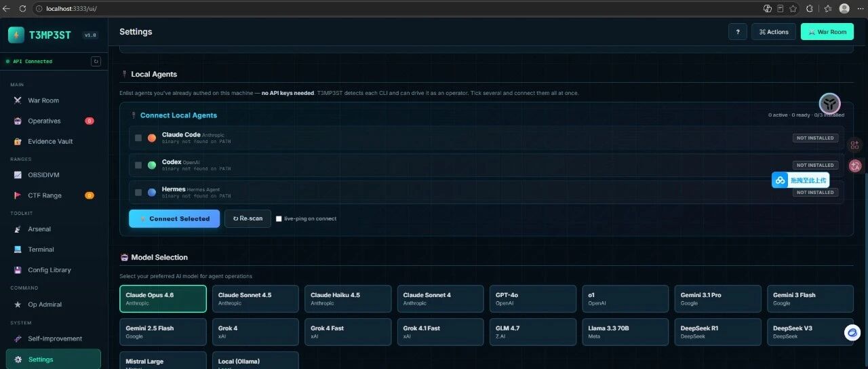868x369 pixels.
Task: Select the o1 OpenAI model card
Action: (x=625, y=298)
